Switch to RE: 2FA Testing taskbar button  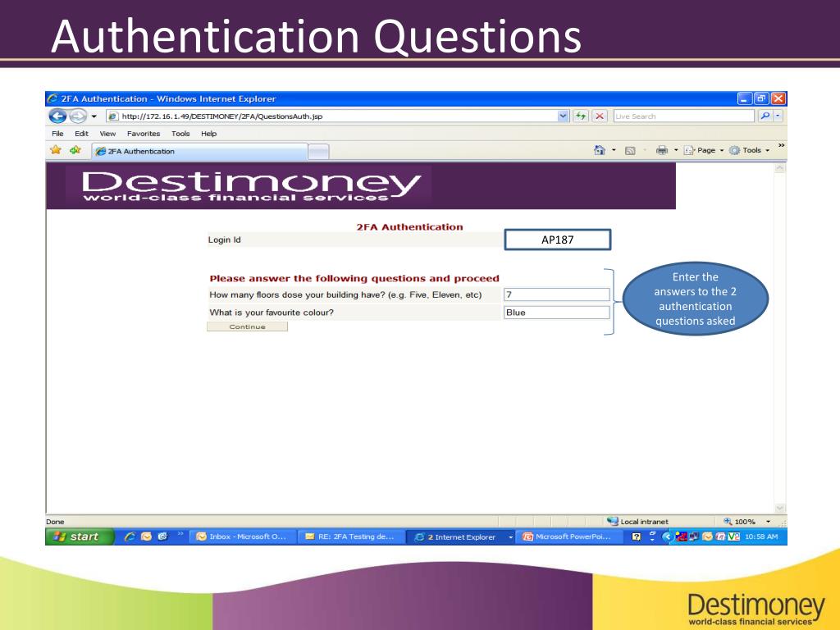coord(350,536)
